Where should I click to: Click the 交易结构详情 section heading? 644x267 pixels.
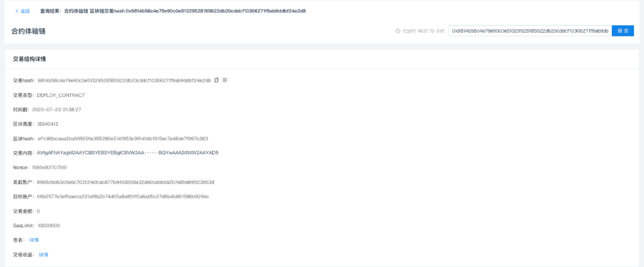pos(30,59)
